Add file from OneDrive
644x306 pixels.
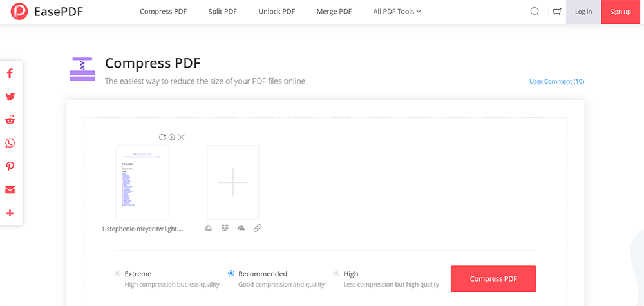pos(241,227)
